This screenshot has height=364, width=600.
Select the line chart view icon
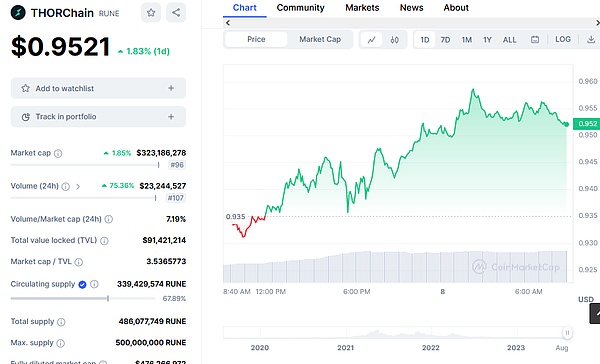[371, 39]
